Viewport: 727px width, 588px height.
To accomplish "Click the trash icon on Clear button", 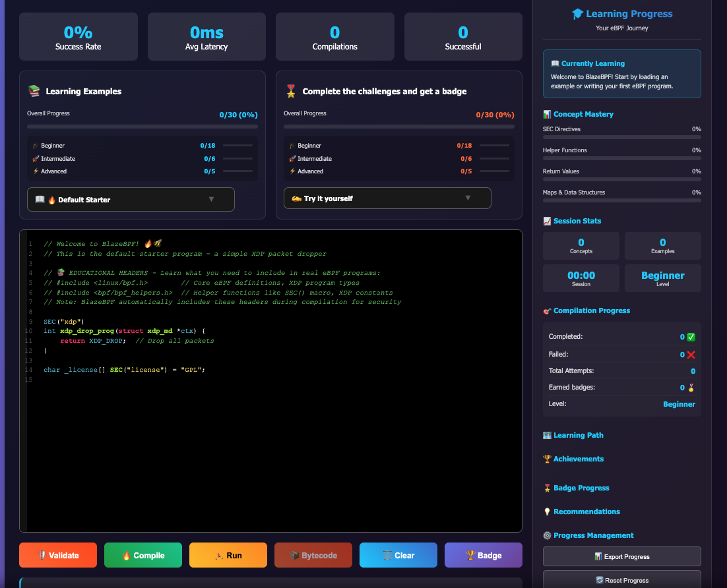I will coord(387,555).
